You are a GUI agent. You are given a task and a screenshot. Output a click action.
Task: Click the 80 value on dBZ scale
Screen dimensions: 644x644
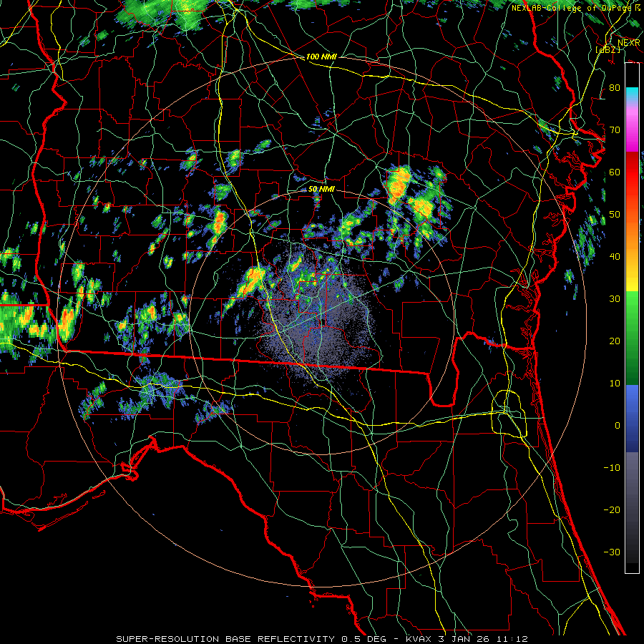click(x=615, y=88)
